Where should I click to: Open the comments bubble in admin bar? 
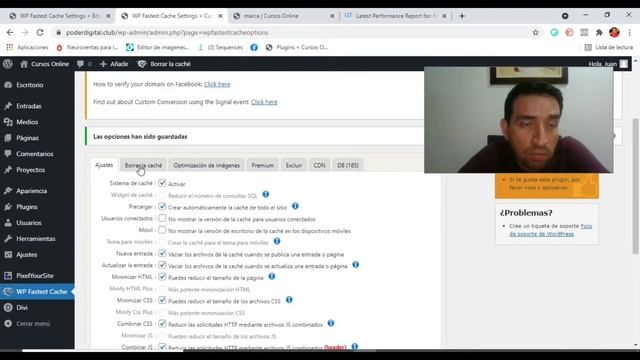pos(80,64)
